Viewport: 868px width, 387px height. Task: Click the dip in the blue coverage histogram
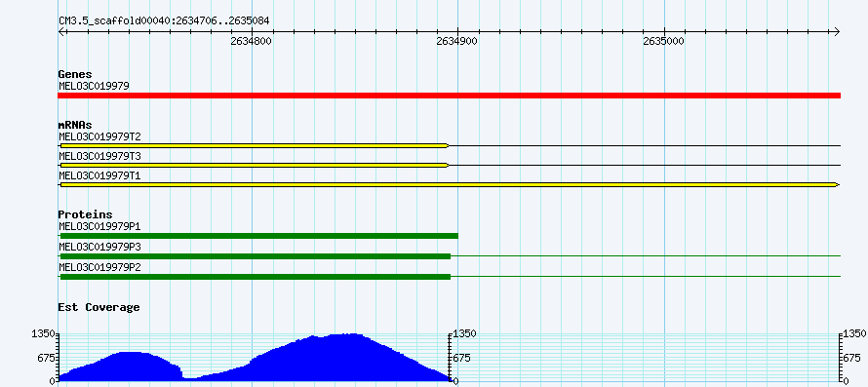pyautogui.click(x=191, y=377)
